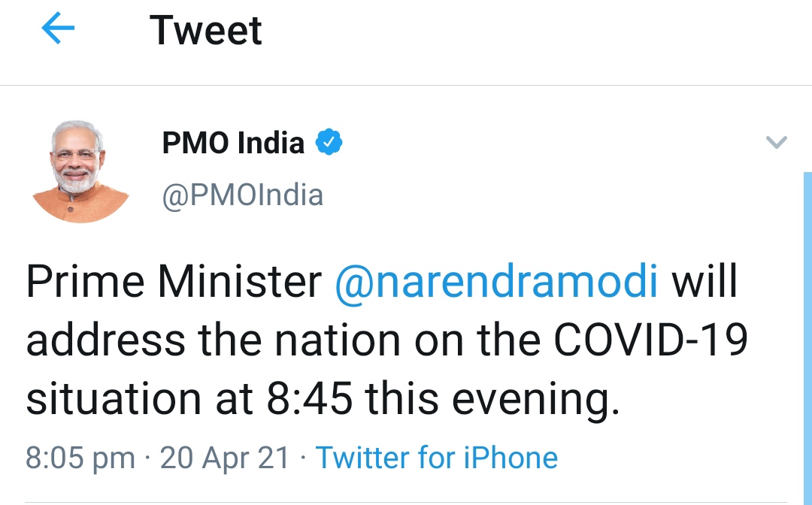Tap the word will after the mention
This screenshot has width=812, height=505.
[704, 283]
